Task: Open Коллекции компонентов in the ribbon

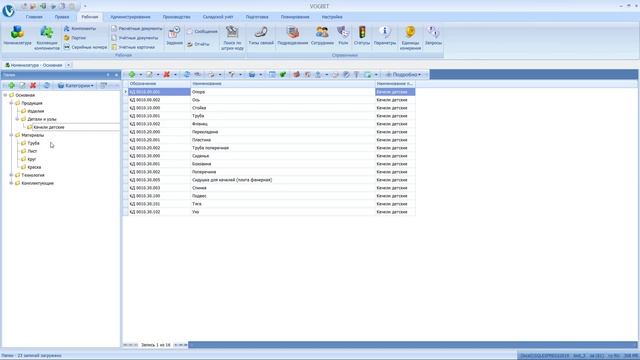Action: (47, 38)
